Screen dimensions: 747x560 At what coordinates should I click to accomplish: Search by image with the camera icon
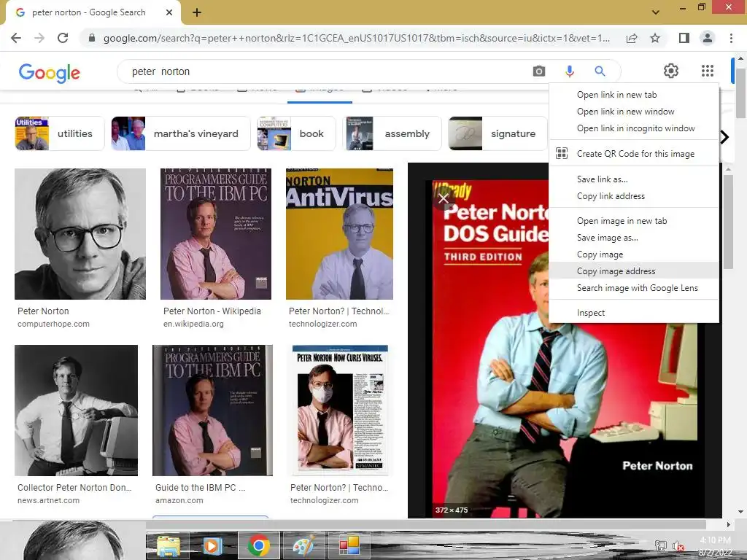539,71
